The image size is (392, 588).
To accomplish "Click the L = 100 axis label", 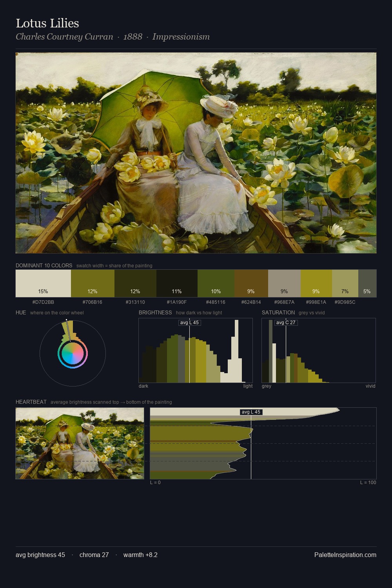I will pos(368,483).
